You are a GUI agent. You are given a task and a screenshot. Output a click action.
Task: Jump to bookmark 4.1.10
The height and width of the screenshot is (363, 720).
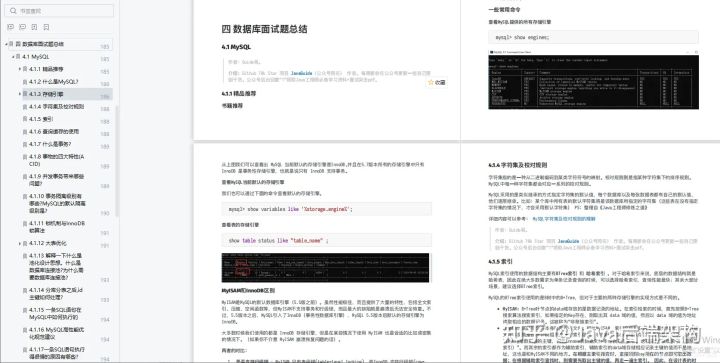click(x=57, y=203)
